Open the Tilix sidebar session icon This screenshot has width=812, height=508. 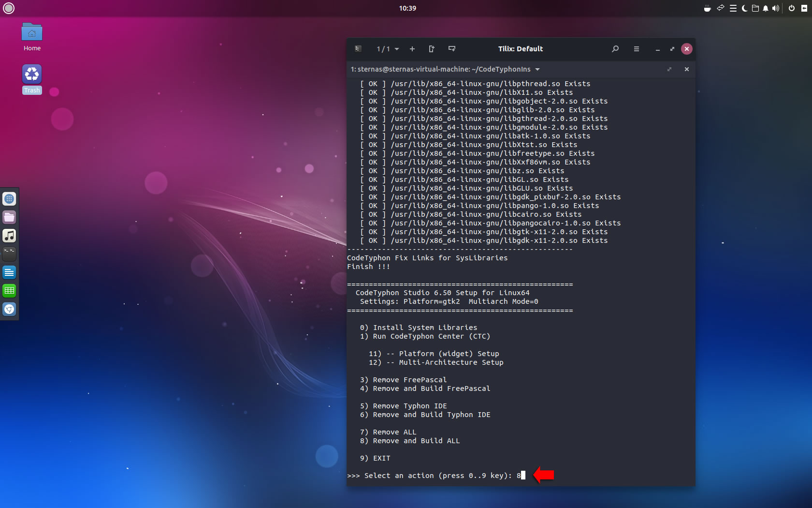click(x=358, y=49)
